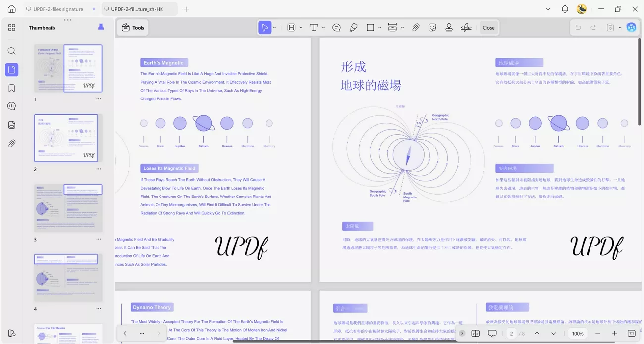Select the Text tool in the toolbar
This screenshot has width=644, height=344.
pyautogui.click(x=314, y=27)
